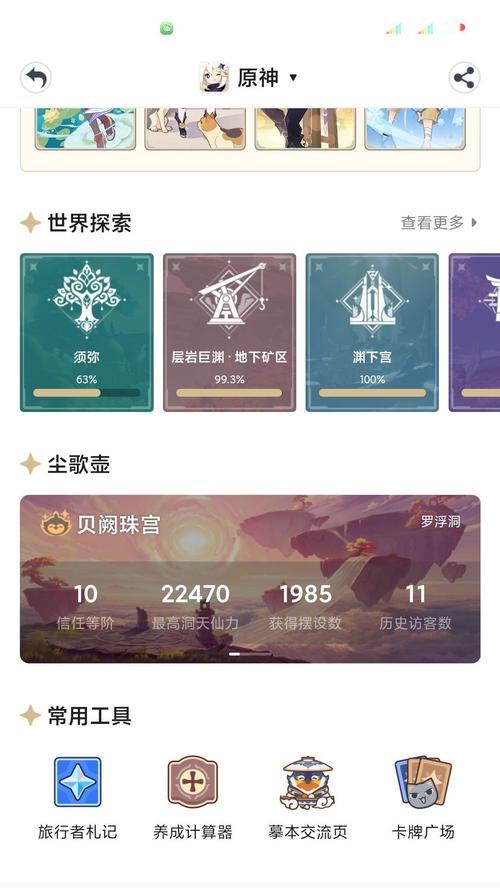Tap the teapot card page indicator dots
500x888 pixels.
point(250,654)
